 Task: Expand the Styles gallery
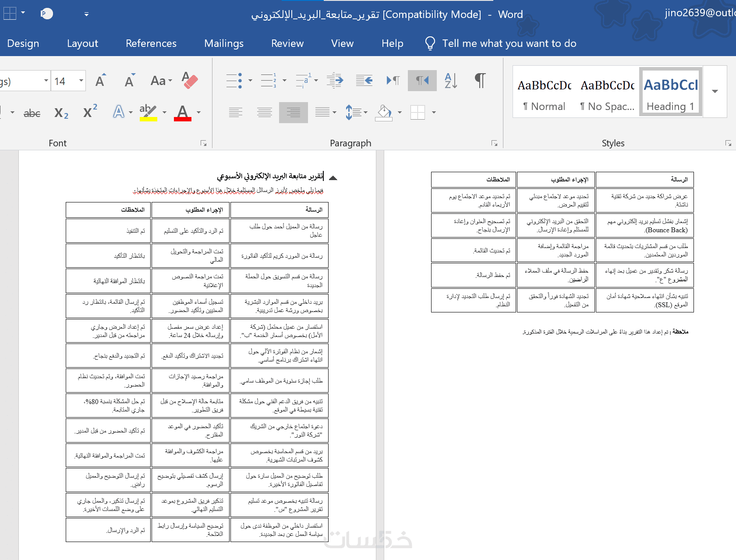[x=715, y=92]
